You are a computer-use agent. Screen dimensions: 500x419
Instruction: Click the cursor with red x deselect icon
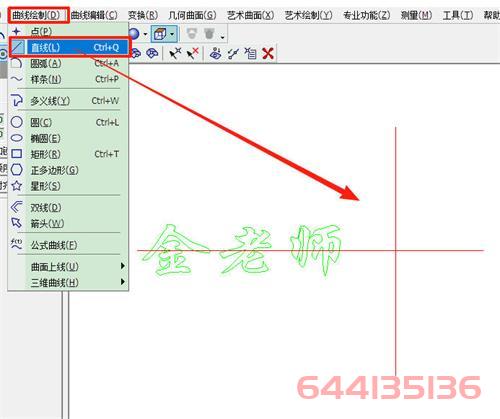192,53
